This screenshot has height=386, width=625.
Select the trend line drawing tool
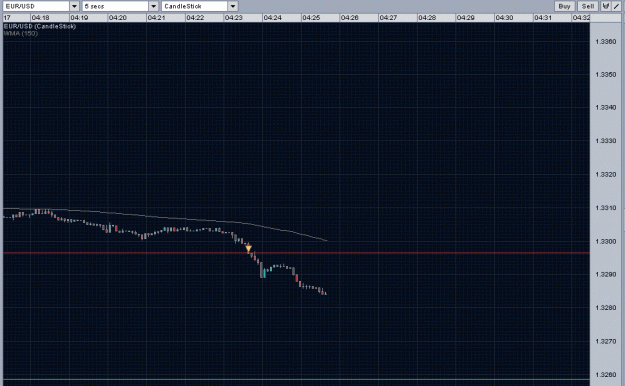[617, 6]
